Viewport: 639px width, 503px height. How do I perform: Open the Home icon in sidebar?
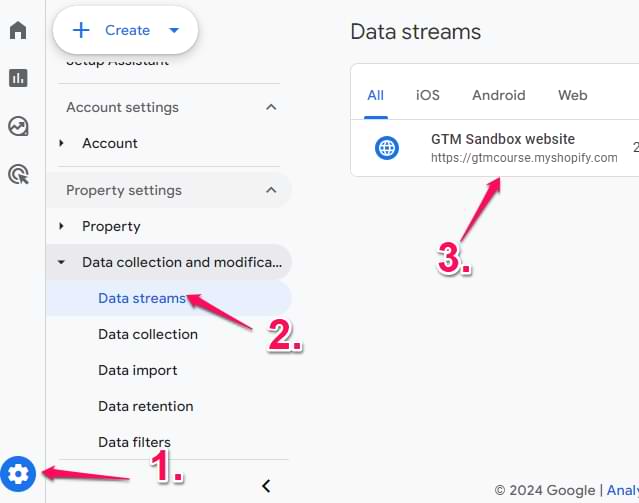click(x=18, y=30)
